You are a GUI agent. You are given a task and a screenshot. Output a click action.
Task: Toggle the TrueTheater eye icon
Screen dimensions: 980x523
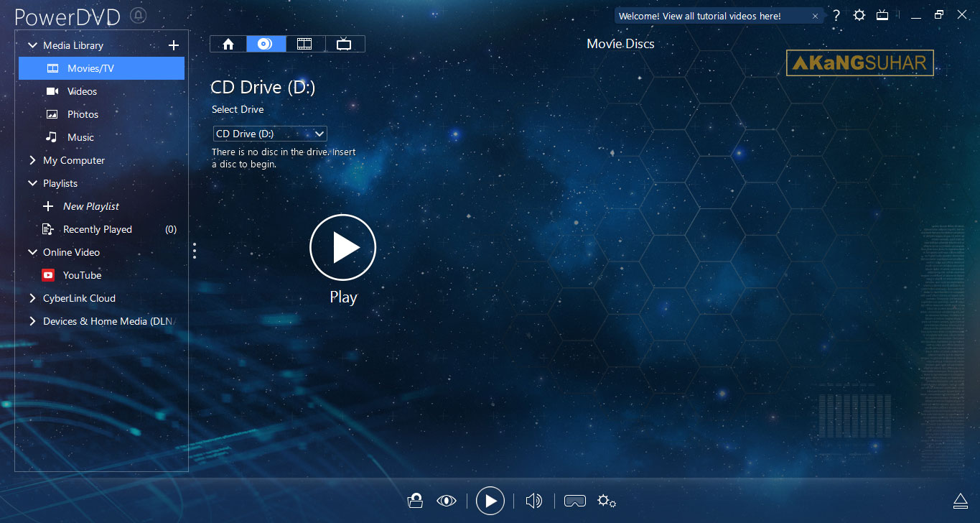pyautogui.click(x=447, y=501)
